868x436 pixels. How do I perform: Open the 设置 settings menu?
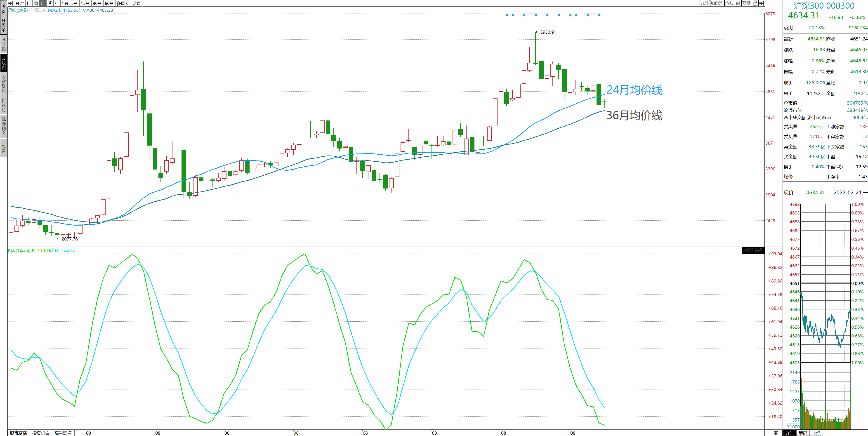click(137, 3)
